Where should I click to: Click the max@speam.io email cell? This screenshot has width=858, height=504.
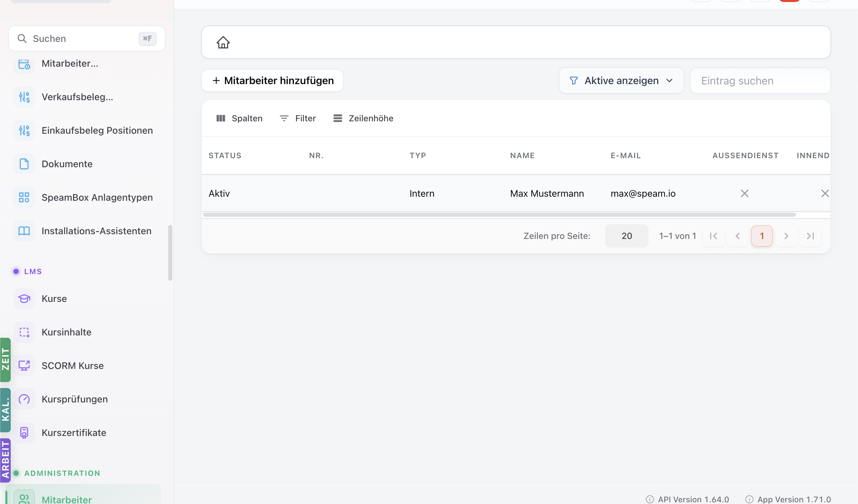click(x=643, y=193)
